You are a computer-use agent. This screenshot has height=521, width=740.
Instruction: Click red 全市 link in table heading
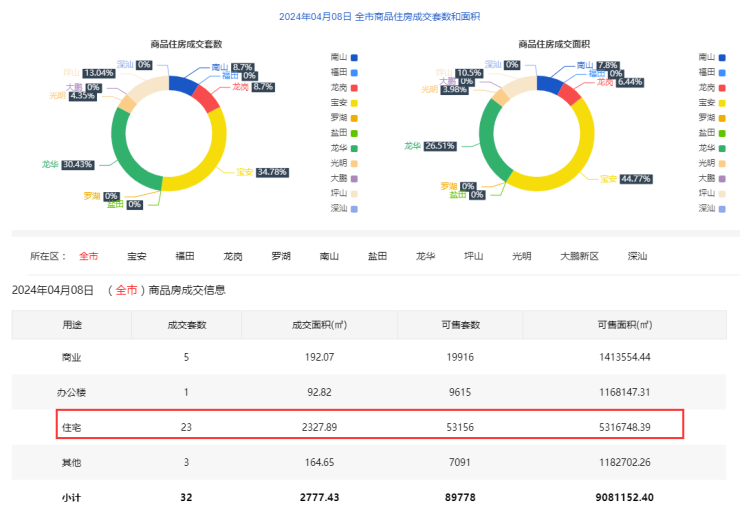126,291
